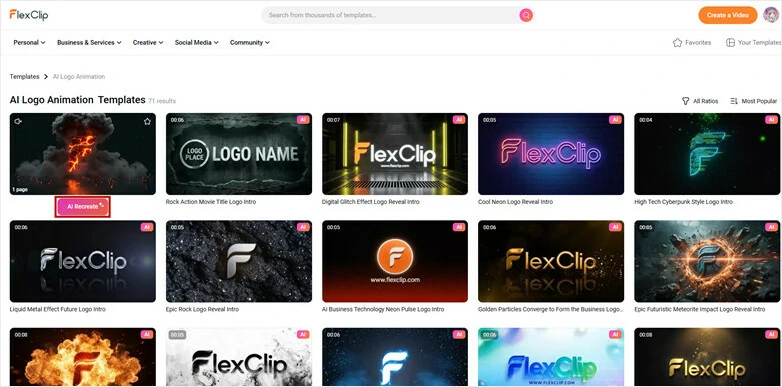Click the All Ratios filter funnel icon
Viewport: 782px width, 387px height.
coord(686,101)
